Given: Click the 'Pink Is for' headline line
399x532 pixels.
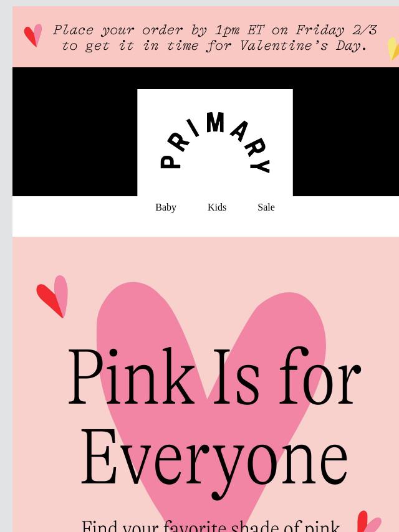Looking at the screenshot, I should coord(214,377).
